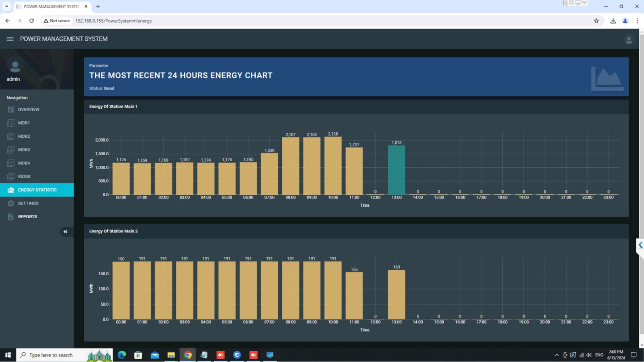Viewport: 644px width, 362px height.
Task: Open the Overview dashboard icon
Action: click(x=11, y=109)
